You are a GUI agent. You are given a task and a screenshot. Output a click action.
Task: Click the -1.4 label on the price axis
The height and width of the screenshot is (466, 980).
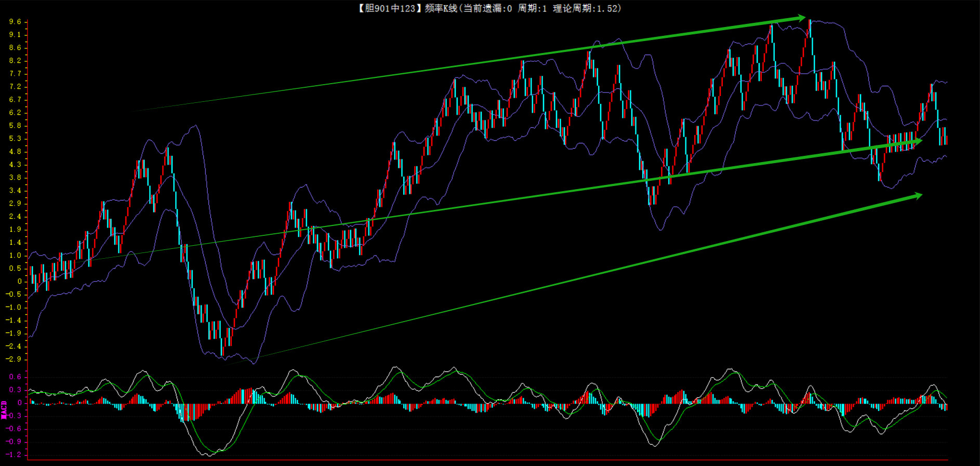point(14,321)
